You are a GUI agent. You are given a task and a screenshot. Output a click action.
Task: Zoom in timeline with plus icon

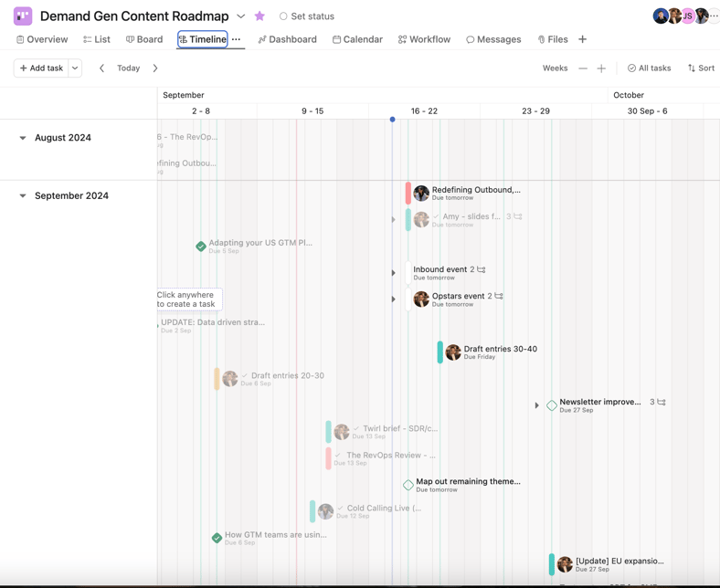point(601,68)
